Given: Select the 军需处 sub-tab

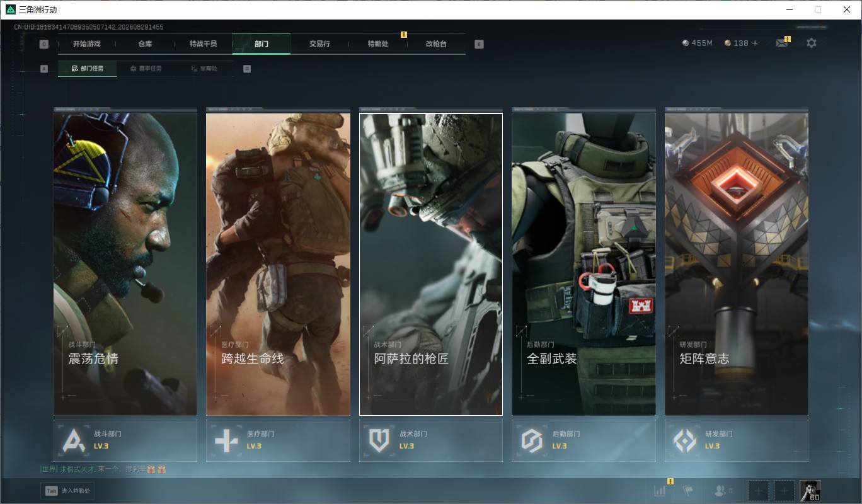Looking at the screenshot, I should tap(204, 69).
